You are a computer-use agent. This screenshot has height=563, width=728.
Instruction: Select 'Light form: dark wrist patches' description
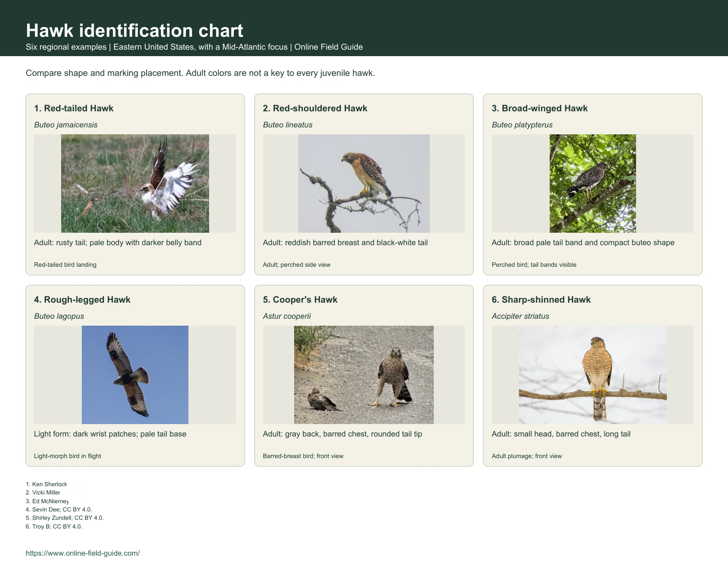pos(110,434)
